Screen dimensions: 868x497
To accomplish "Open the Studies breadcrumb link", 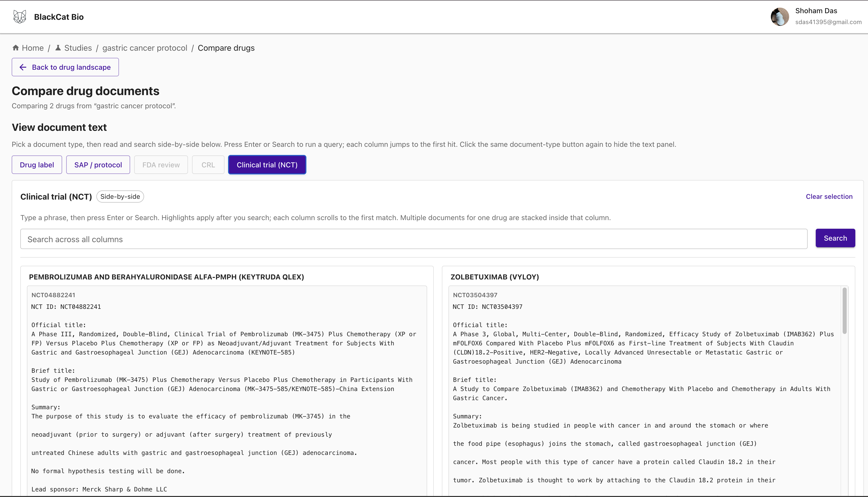I will [x=78, y=48].
